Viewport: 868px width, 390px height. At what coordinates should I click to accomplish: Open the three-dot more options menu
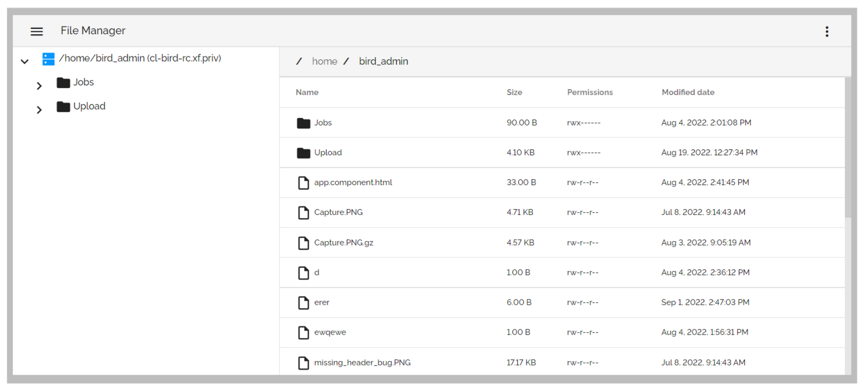(x=827, y=31)
